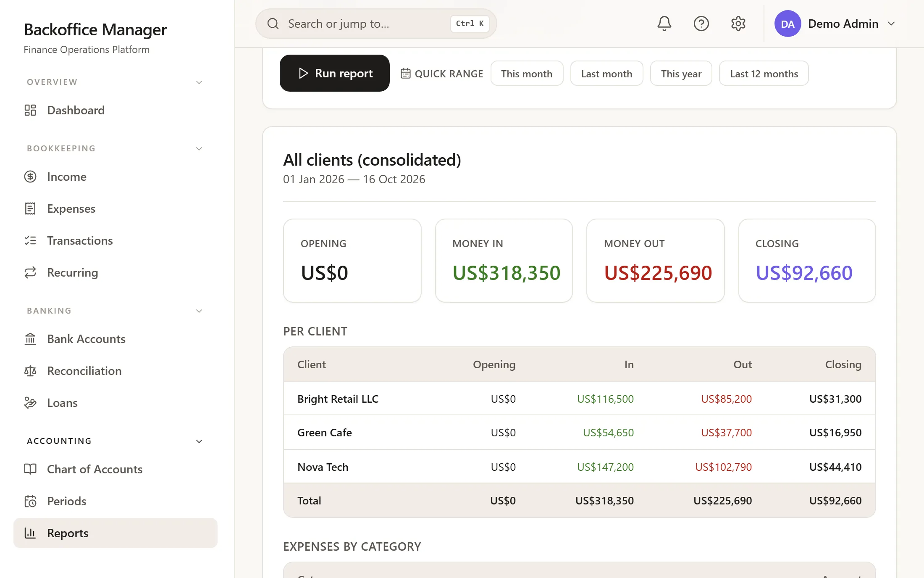
Task: Open the Bank Accounts page
Action: tap(115, 339)
